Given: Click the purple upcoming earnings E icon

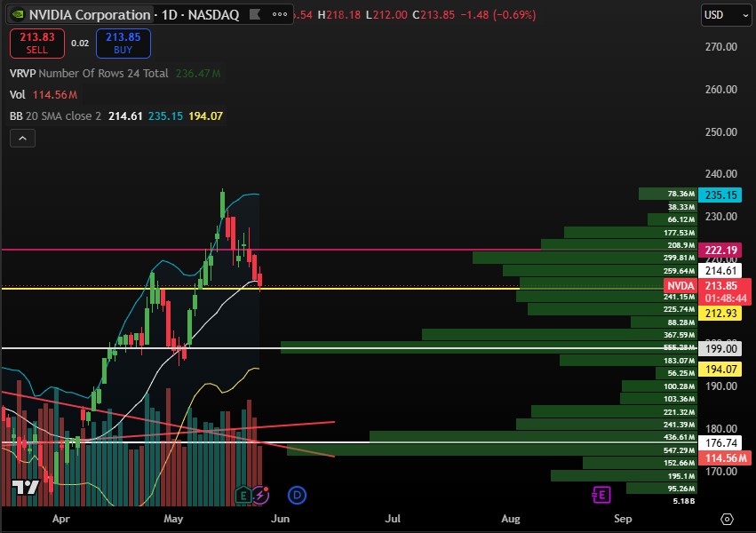Looking at the screenshot, I should [601, 495].
